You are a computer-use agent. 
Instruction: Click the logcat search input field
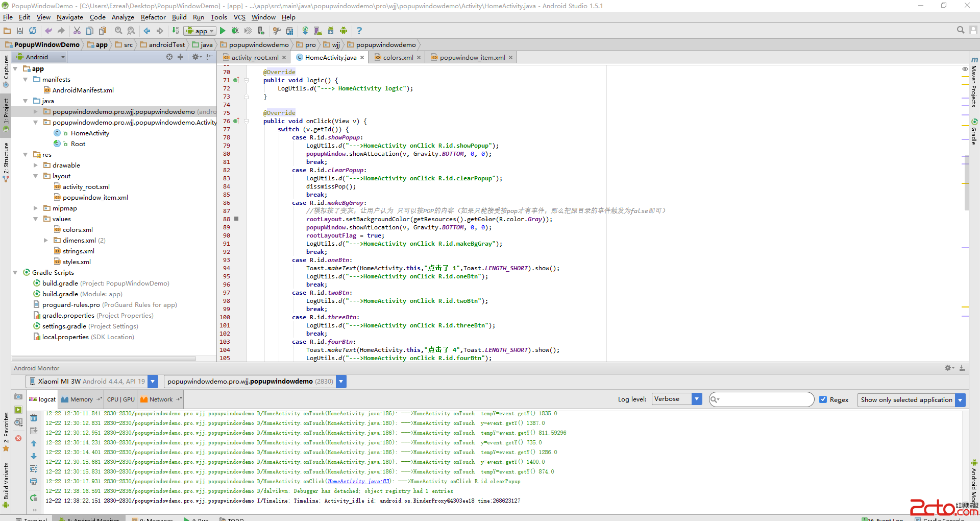[766, 399]
